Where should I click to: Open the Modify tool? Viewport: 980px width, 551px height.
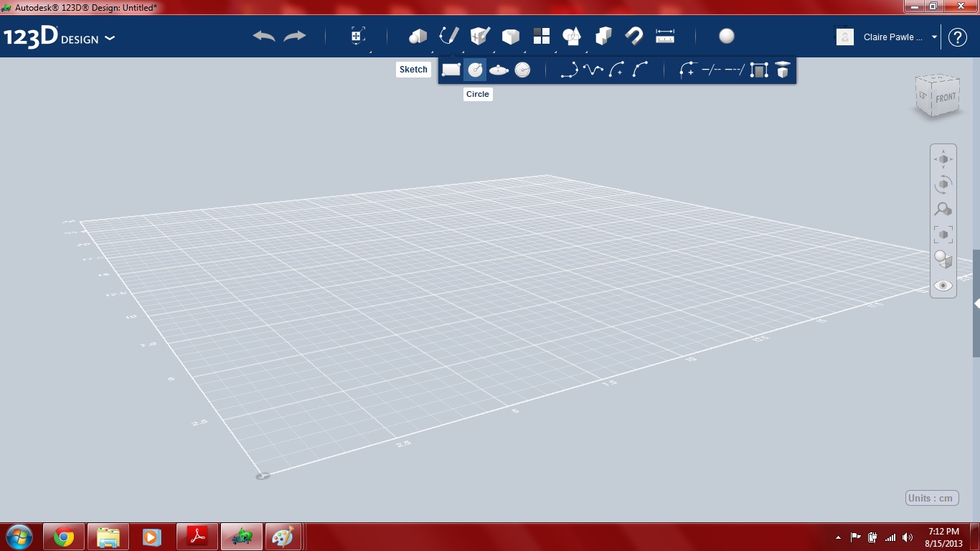pos(510,36)
